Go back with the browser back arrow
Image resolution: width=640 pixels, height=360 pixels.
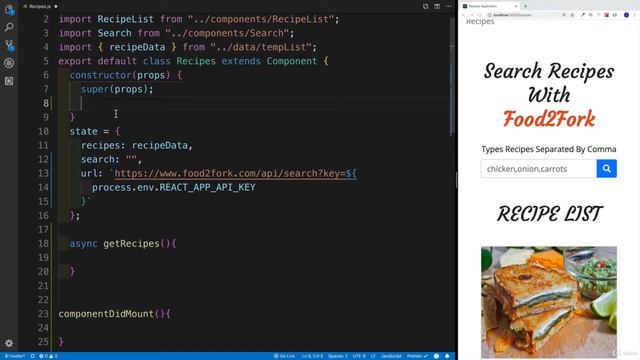(463, 15)
